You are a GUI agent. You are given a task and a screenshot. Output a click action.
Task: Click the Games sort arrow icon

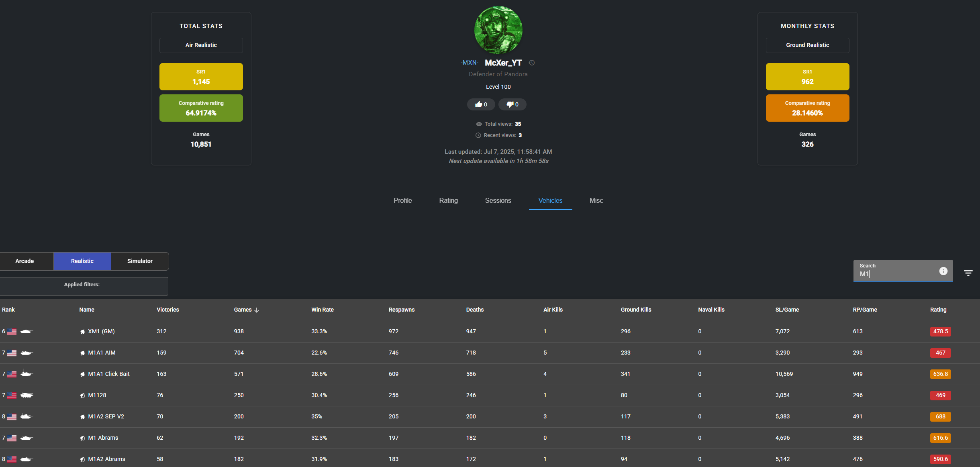pos(257,310)
